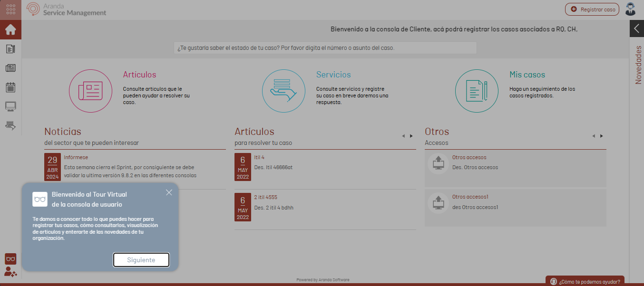Expand the Novedades side panel arrow
This screenshot has width=644, height=286.
636,29
